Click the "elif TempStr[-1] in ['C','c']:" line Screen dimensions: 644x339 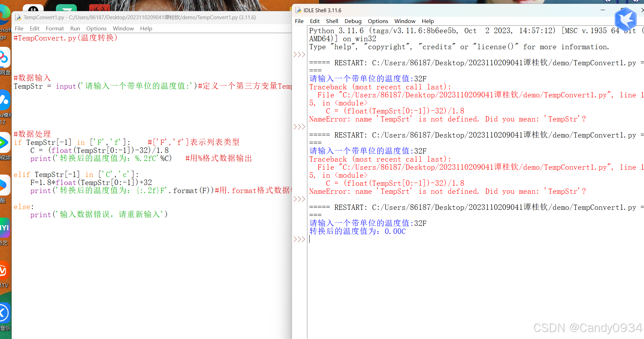(76, 174)
